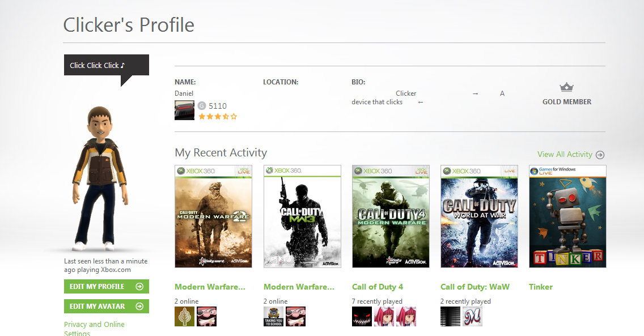Click the Gamerscore G icon
Image resolution: width=644 pixels, height=336 pixels.
pos(202,106)
